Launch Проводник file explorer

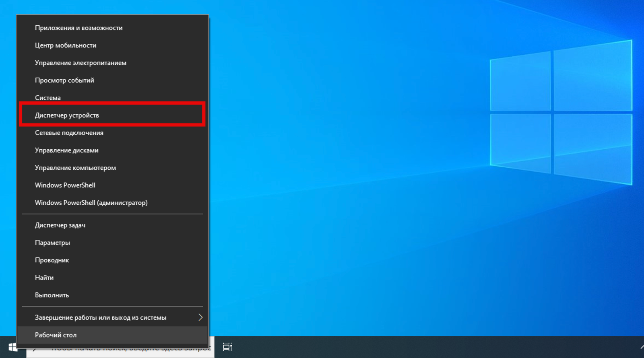[x=112, y=260]
